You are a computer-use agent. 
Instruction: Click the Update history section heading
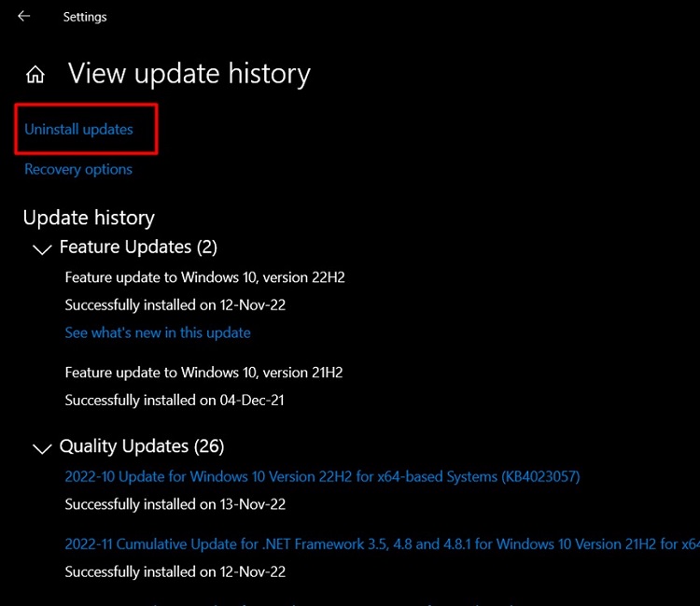89,218
